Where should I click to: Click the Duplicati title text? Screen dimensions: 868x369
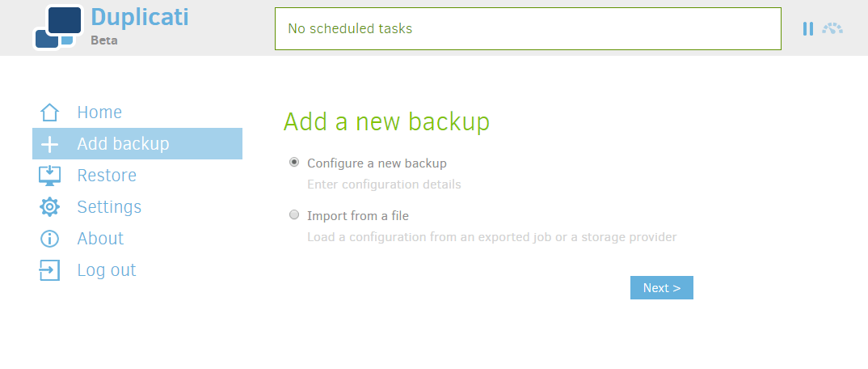tap(140, 17)
